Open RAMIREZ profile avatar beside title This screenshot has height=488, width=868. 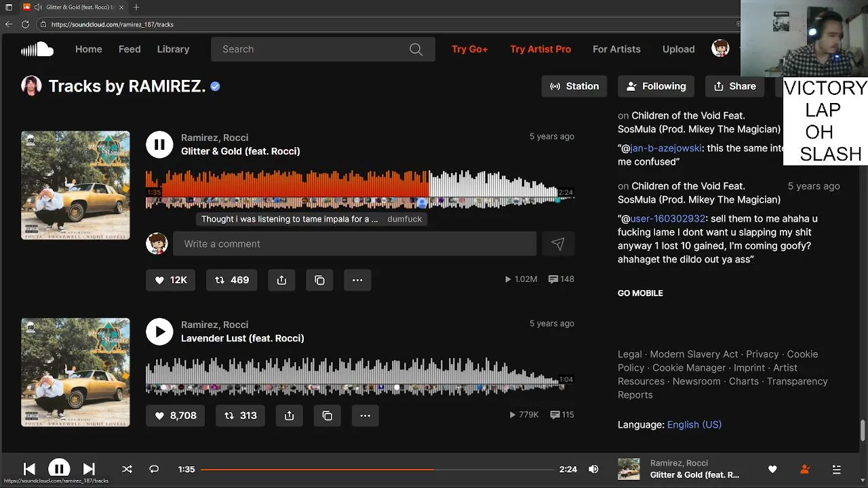31,86
